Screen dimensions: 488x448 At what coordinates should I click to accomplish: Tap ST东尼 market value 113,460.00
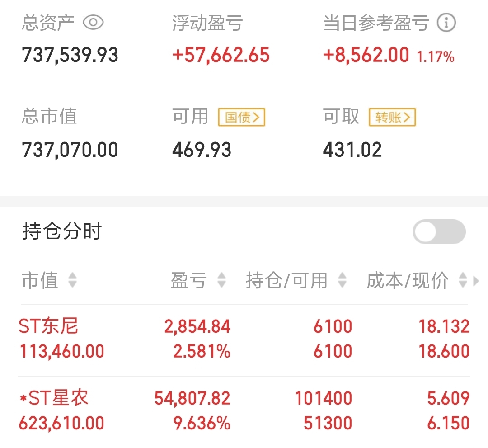[x=61, y=352]
